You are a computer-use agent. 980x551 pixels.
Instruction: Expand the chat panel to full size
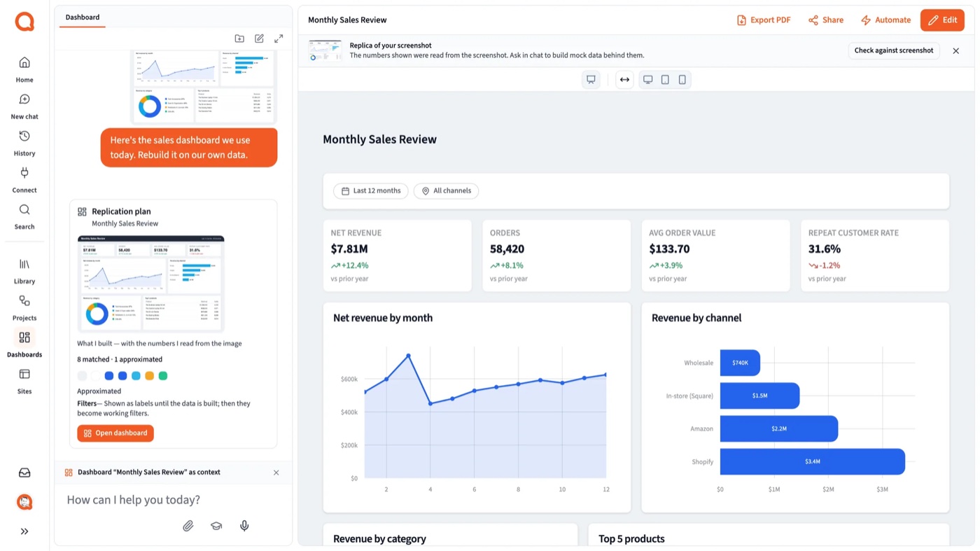click(x=279, y=39)
